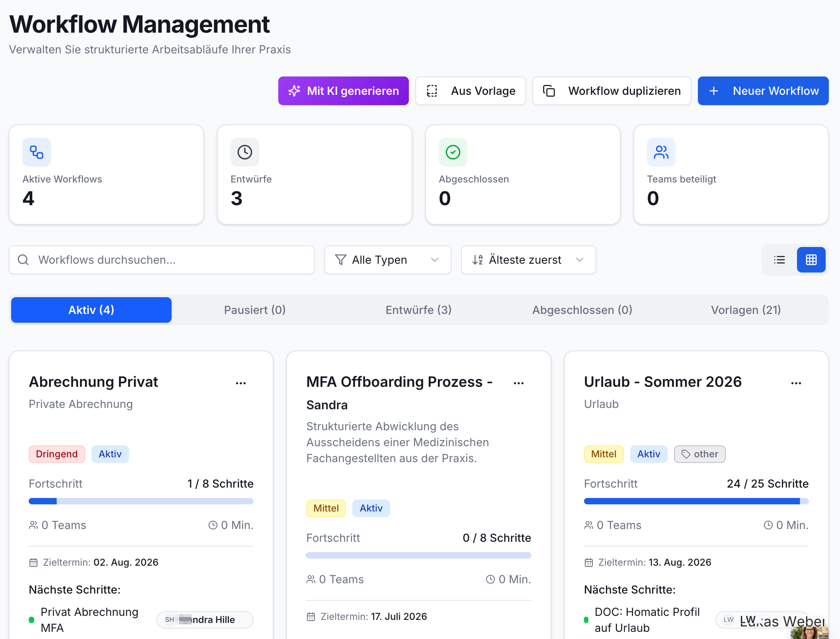Open the Urlaub - Sommer 2026 title
Viewport: 840px width, 639px height.
[663, 382]
